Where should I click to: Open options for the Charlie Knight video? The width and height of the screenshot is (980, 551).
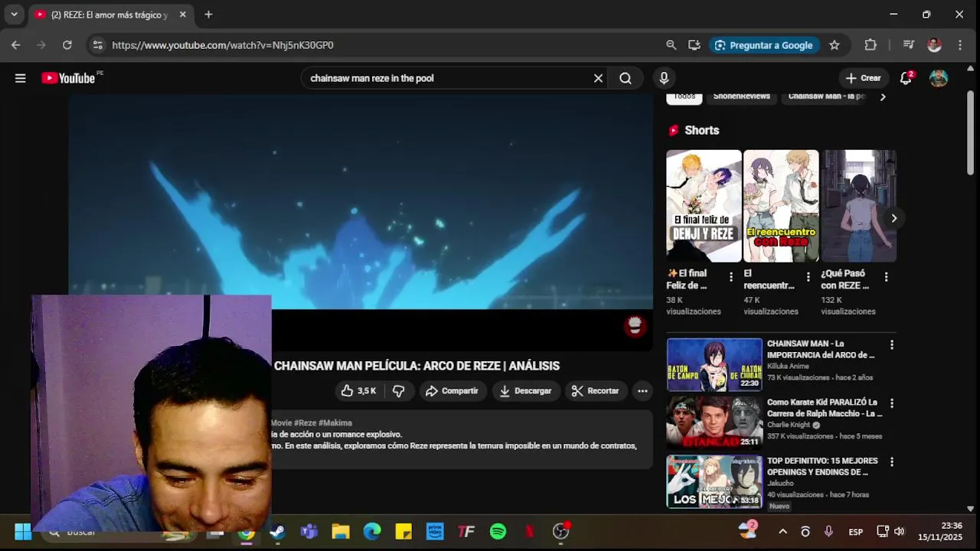[x=891, y=403]
